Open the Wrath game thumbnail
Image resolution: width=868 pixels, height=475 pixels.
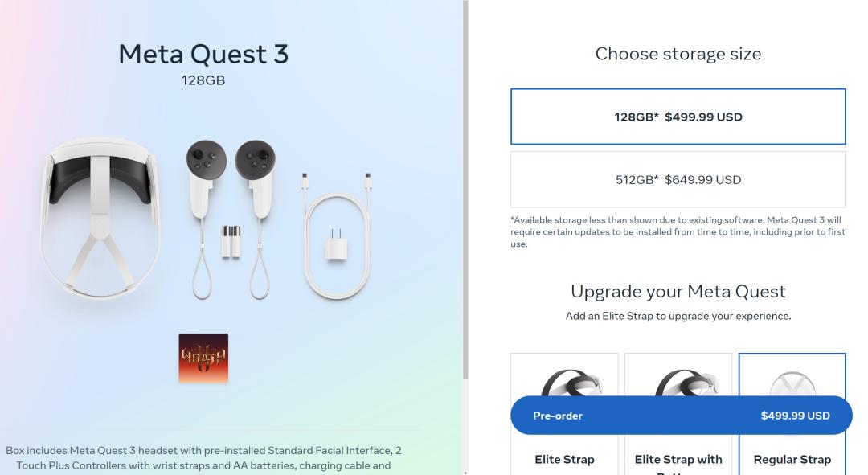pyautogui.click(x=203, y=358)
